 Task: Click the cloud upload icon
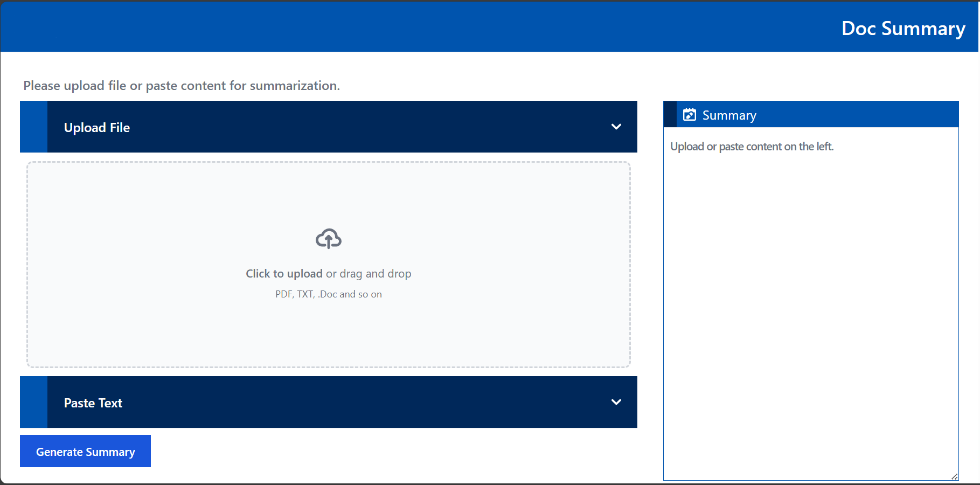tap(329, 238)
